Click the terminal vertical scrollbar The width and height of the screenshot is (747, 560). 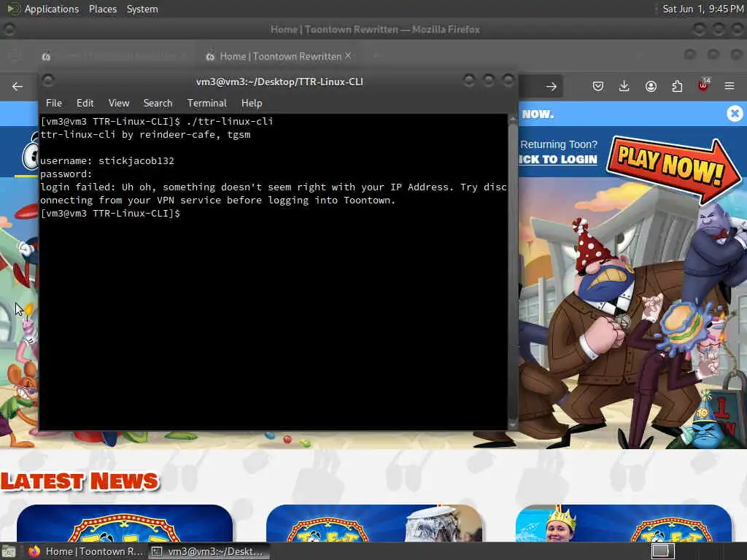click(513, 271)
